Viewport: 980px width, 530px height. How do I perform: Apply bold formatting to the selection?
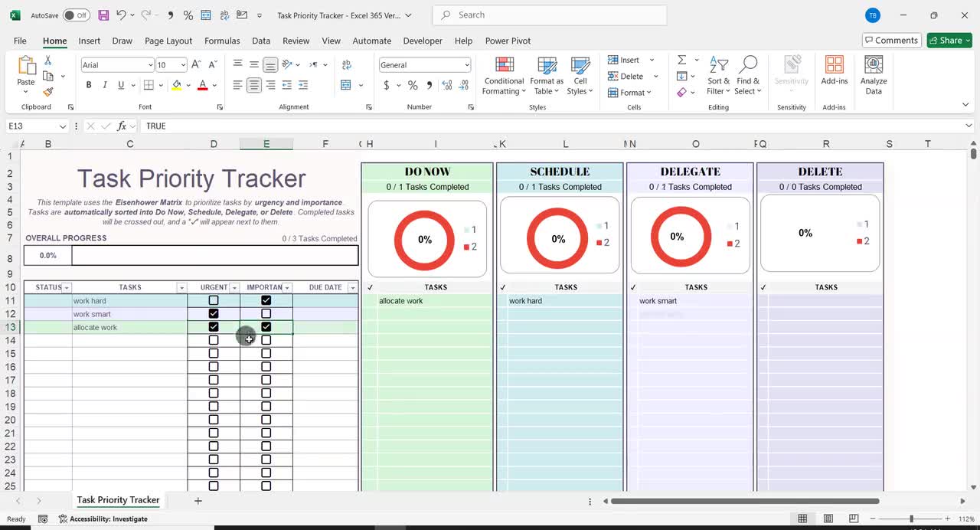(88, 85)
